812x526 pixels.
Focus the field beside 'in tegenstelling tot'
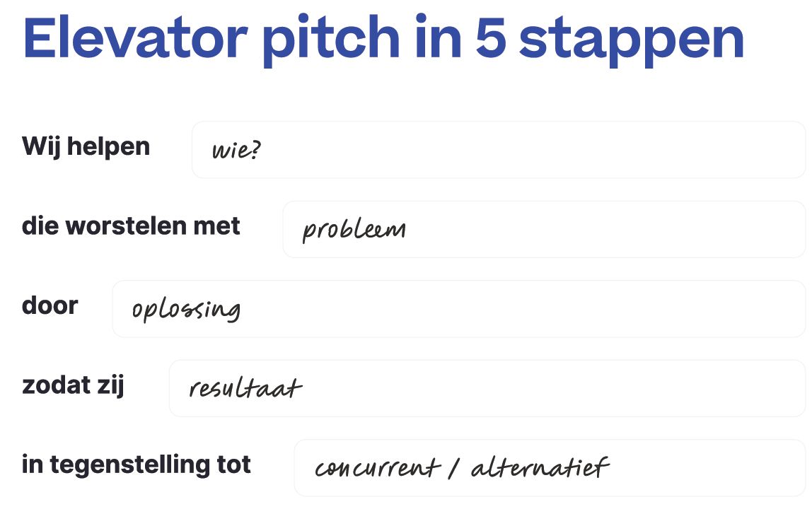550,468
